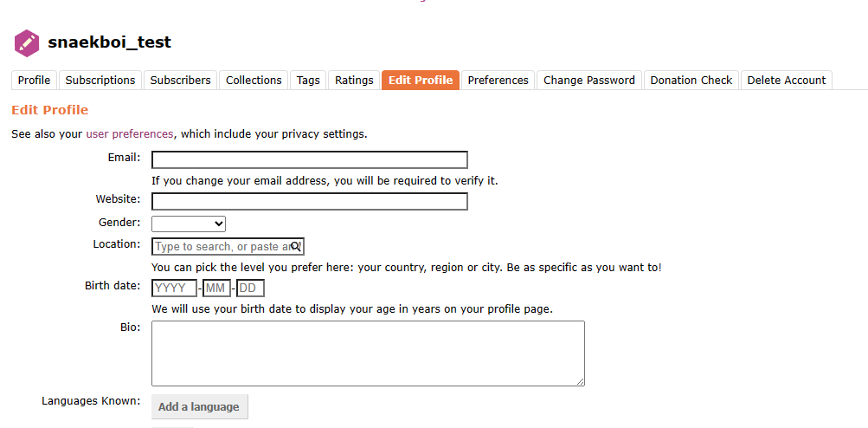Screen dimensions: 868x428
Task: Click the pink pencil avatar icon
Action: pos(27,42)
